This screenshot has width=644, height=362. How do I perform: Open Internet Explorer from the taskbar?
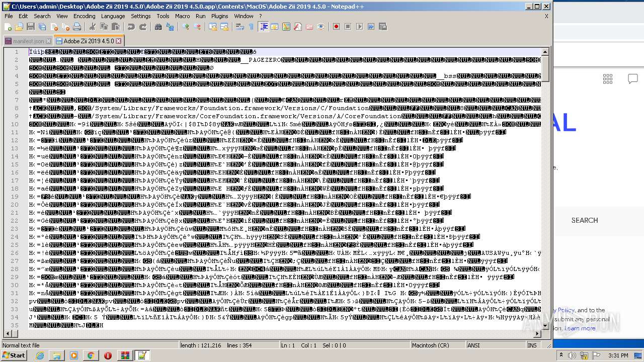40,355
